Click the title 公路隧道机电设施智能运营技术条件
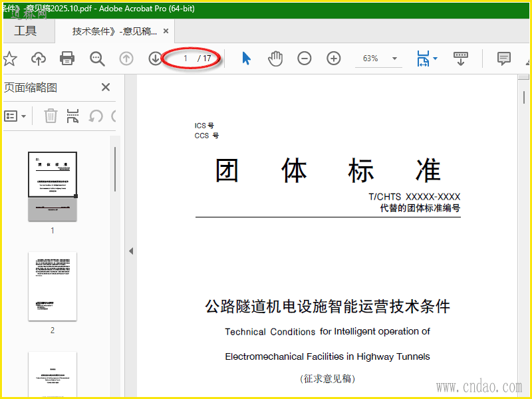 [327, 307]
